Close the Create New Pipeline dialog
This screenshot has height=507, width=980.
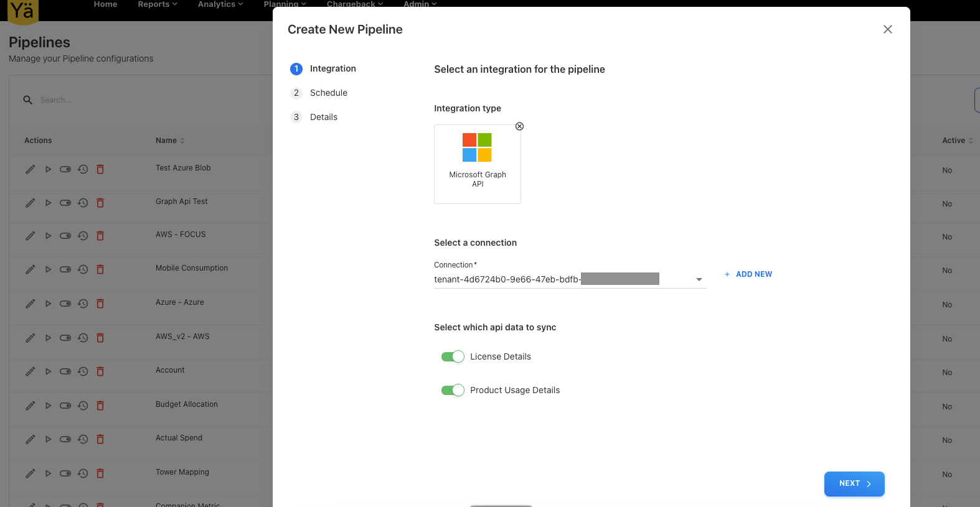point(887,29)
